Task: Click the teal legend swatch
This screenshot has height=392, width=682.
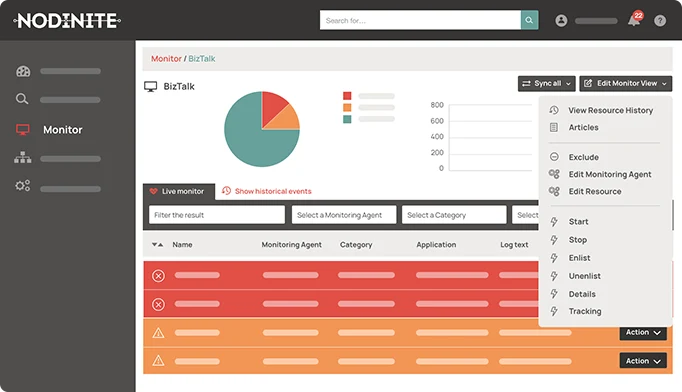Action: 347,119
